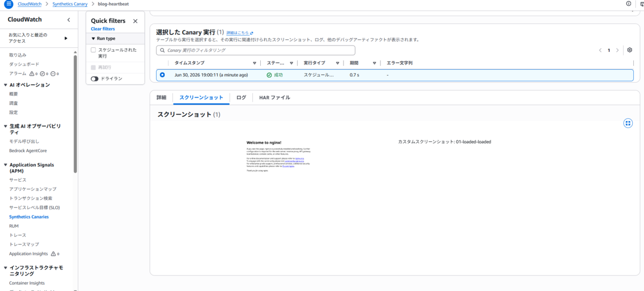
Task: Open Application Insights in sidebar
Action: point(28,253)
